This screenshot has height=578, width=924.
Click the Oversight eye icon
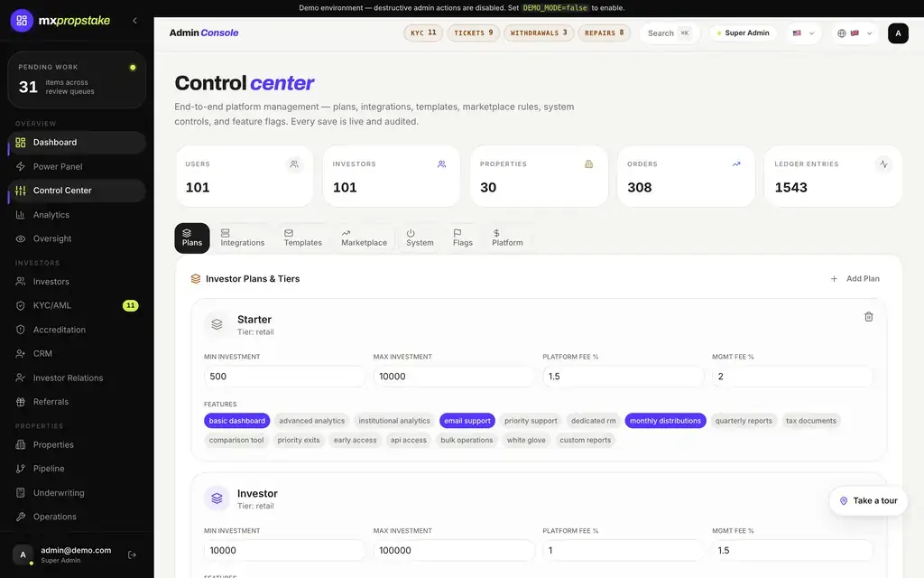[21, 238]
